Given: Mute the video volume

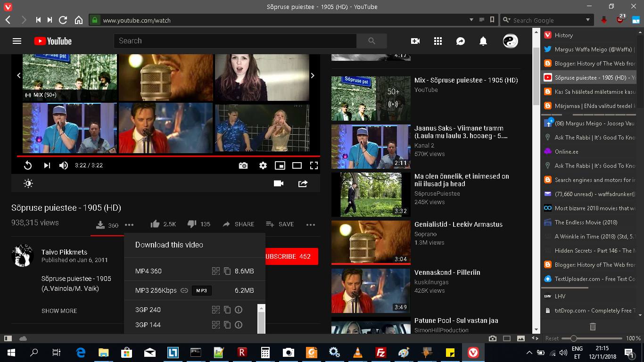Looking at the screenshot, I should coord(64,165).
